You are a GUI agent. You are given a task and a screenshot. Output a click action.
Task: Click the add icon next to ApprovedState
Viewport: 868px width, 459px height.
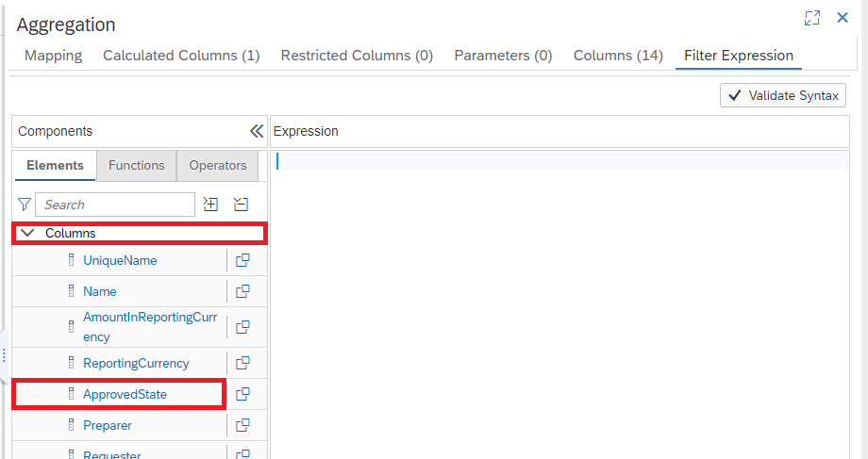click(242, 394)
